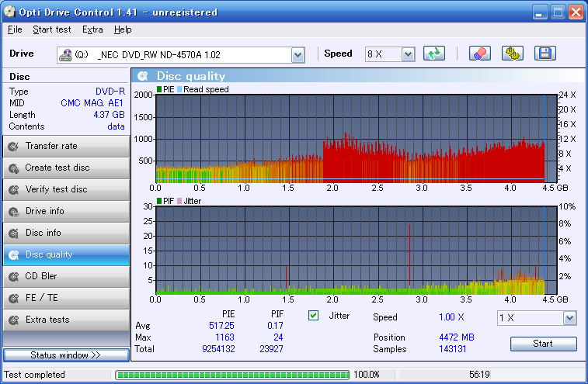Click the PIE green legend swatch
This screenshot has height=384, width=588.
pyautogui.click(x=159, y=89)
